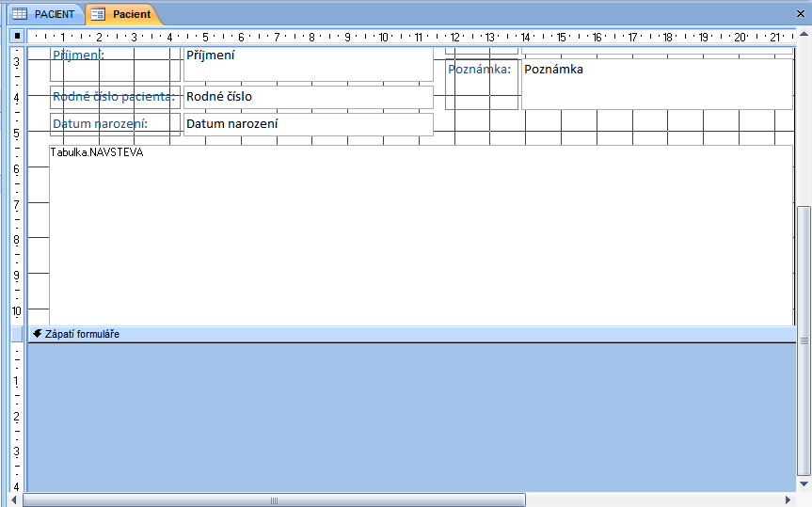The image size is (812, 507).
Task: Click the horizontal ruler at mark 10
Action: coord(383,37)
